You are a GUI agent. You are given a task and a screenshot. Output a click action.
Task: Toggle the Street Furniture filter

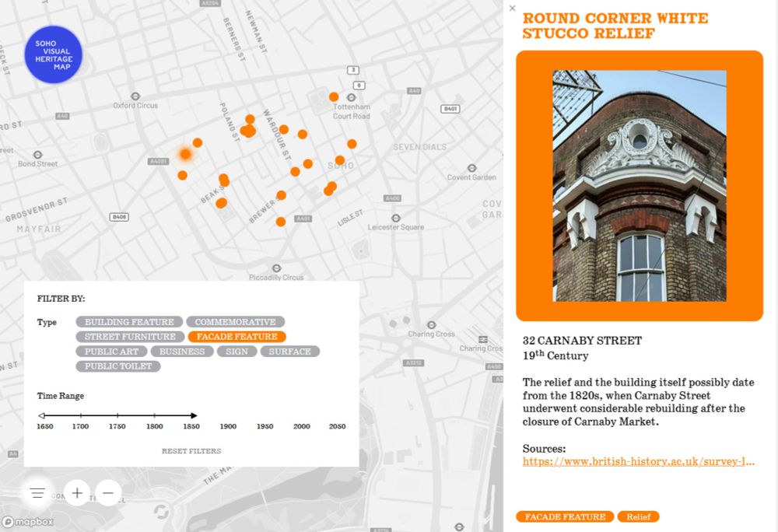(x=130, y=337)
